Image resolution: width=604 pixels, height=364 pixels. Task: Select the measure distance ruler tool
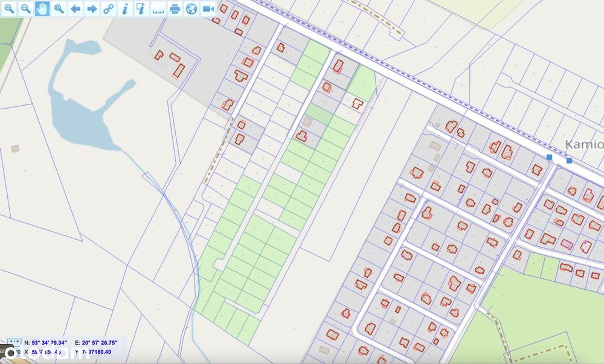158,8
